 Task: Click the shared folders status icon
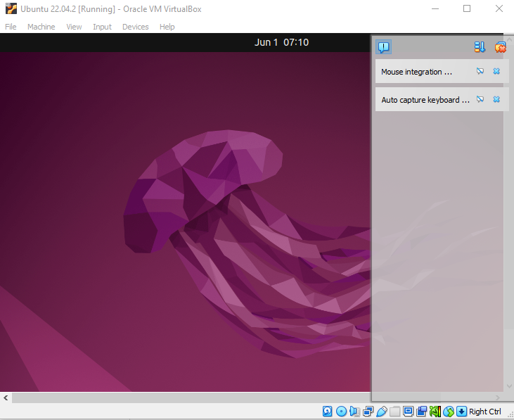[394, 411]
